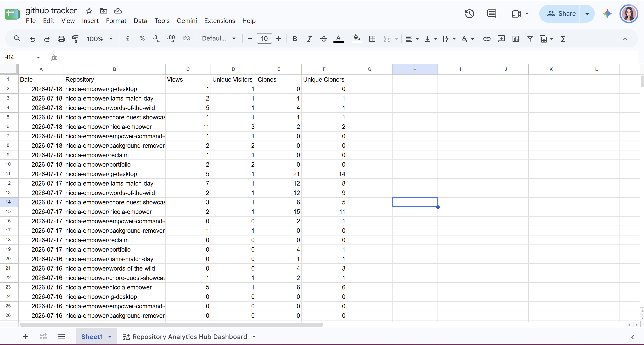Open the Default font dropdown

[219, 38]
